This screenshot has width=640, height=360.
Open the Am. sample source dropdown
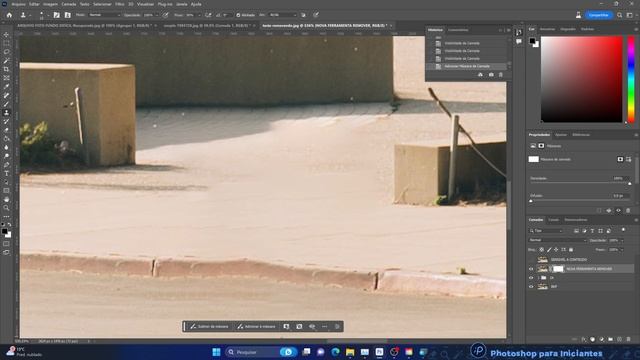pyautogui.click(x=282, y=15)
